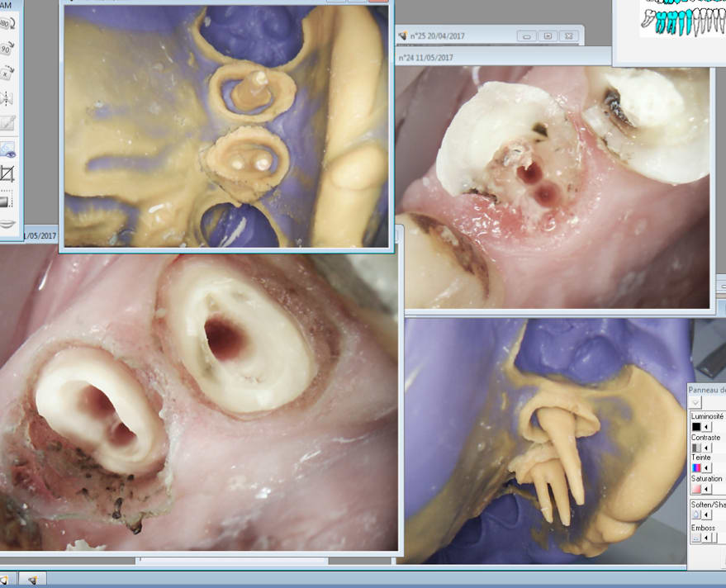Image resolution: width=726 pixels, height=588 pixels.
Task: Click the Teinte color hue swatch
Action: 696,468
